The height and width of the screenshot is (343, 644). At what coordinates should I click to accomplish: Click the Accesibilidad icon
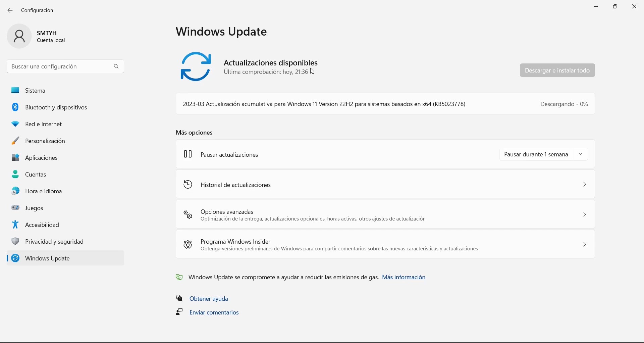15,225
